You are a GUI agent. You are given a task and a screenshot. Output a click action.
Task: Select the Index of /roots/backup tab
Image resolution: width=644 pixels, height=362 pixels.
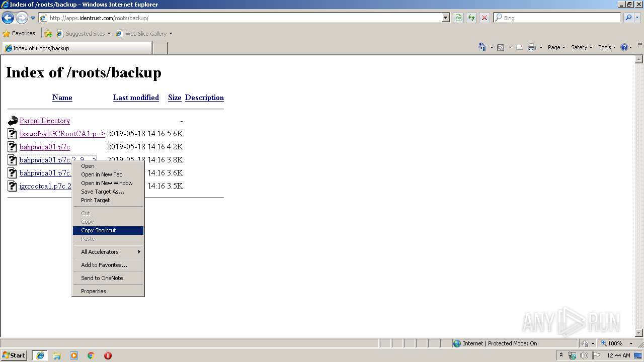tap(77, 48)
